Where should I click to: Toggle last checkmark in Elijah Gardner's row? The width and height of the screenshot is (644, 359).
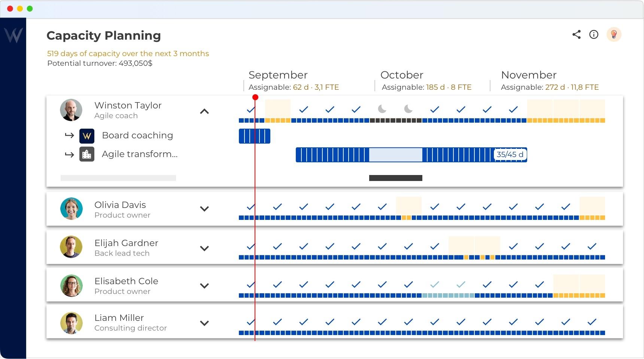tap(592, 246)
